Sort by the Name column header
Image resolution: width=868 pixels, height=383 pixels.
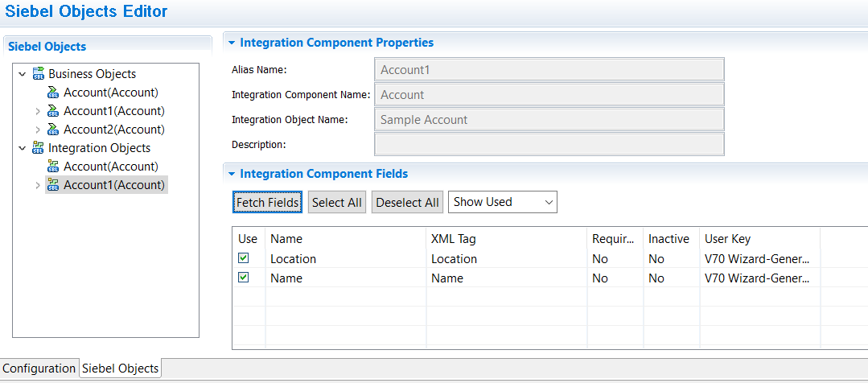click(345, 238)
